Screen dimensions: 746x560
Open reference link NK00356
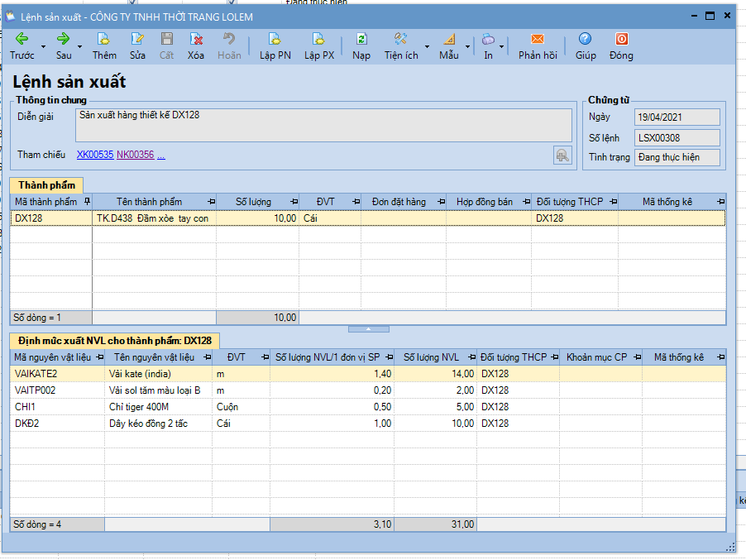(x=135, y=155)
